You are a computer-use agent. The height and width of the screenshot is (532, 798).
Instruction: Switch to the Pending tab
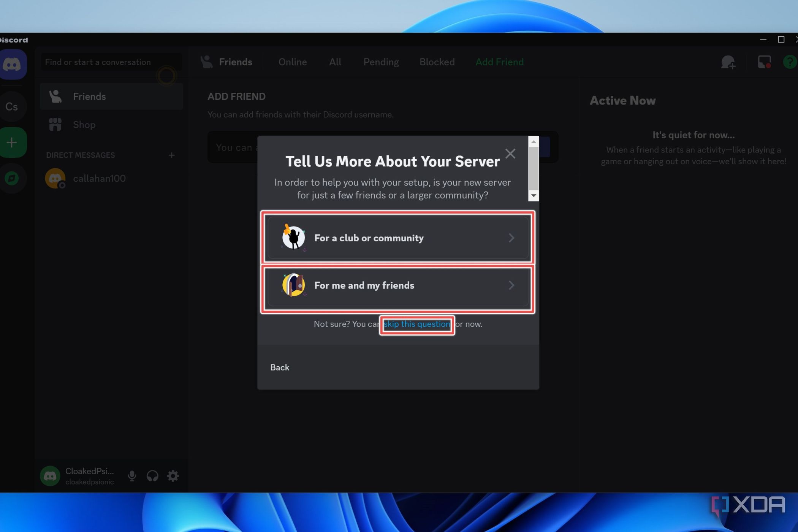[380, 62]
